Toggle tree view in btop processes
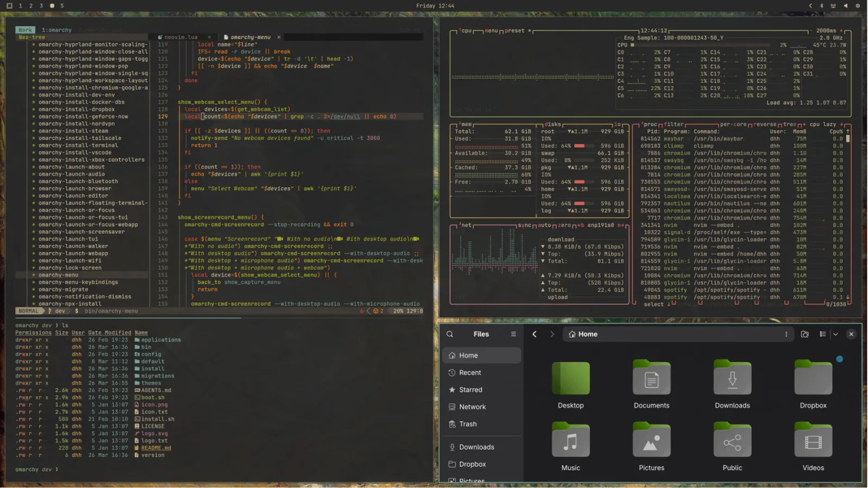The height and width of the screenshot is (488, 868). click(789, 124)
